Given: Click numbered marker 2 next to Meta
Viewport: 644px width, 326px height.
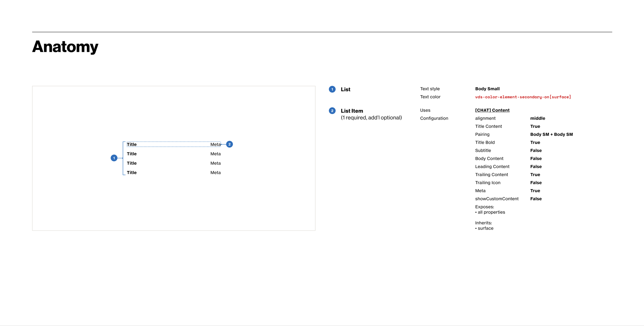Looking at the screenshot, I should point(229,144).
